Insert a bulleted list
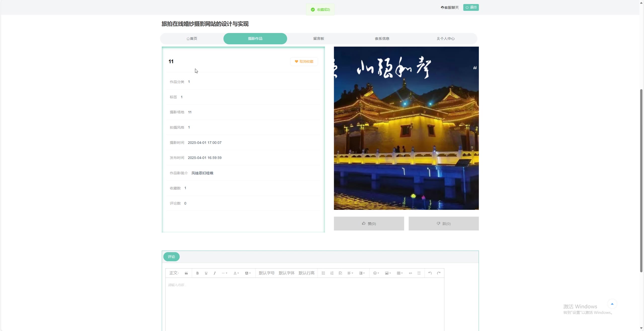This screenshot has width=644, height=331. click(x=323, y=273)
